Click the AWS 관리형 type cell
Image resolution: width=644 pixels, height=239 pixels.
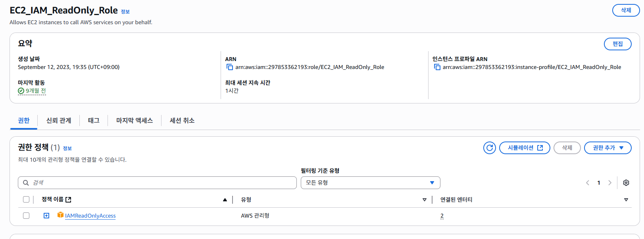255,216
